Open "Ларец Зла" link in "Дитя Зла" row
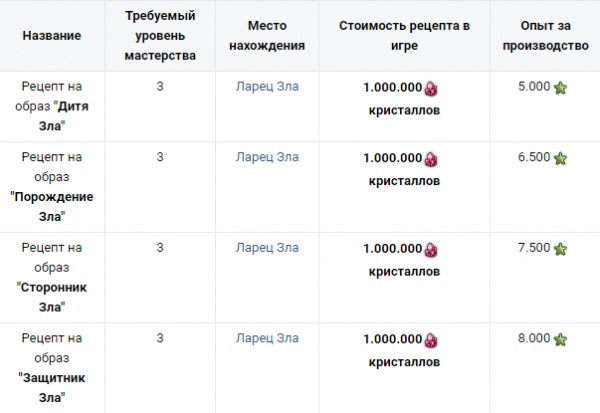The image size is (600, 413). click(x=267, y=87)
